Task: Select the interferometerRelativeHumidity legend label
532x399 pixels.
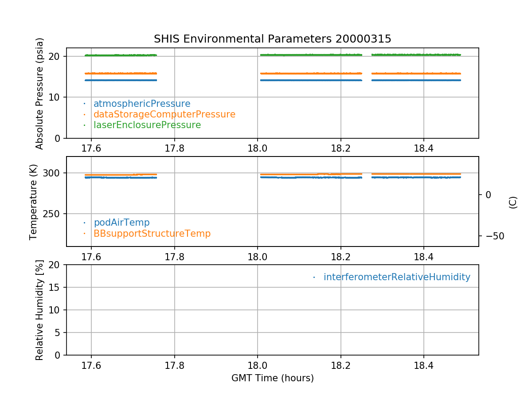Action: pyautogui.click(x=396, y=277)
